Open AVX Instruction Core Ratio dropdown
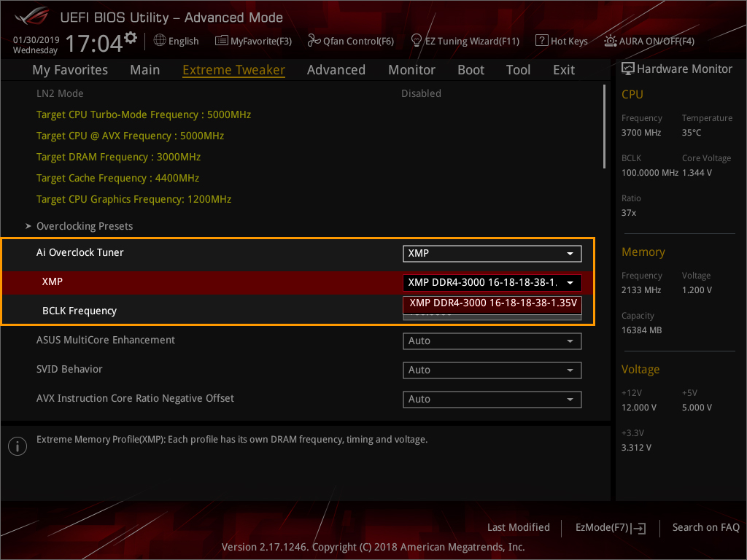 [492, 399]
